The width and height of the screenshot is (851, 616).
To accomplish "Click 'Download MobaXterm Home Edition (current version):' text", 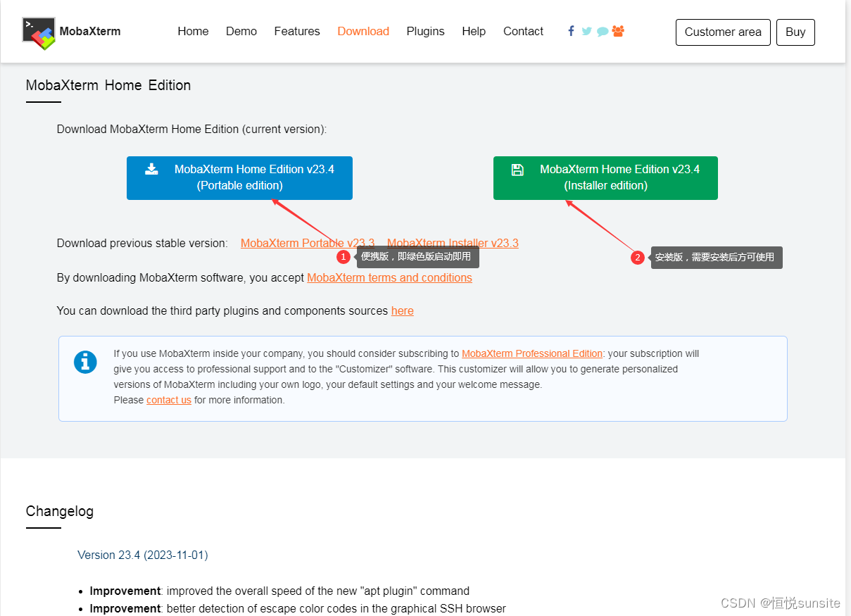I will click(191, 129).
